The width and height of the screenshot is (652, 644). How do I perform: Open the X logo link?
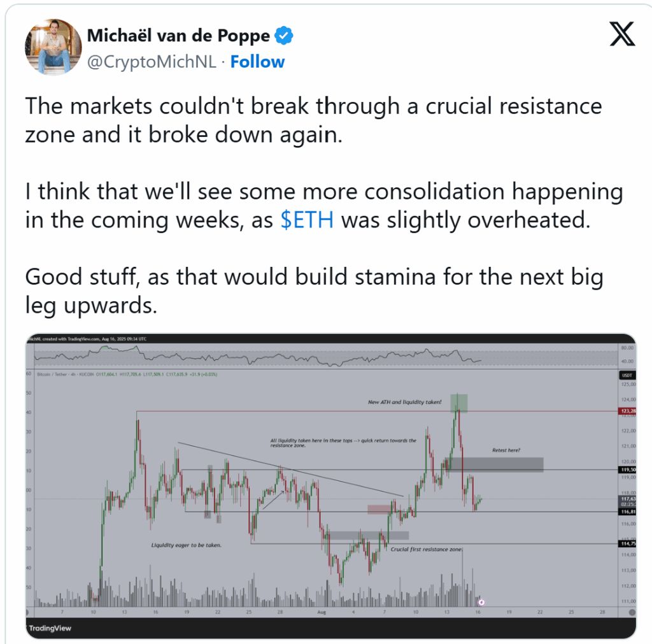622,34
